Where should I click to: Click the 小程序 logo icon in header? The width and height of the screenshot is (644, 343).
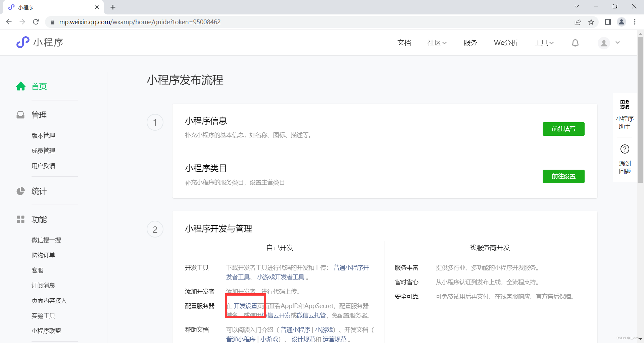[23, 42]
